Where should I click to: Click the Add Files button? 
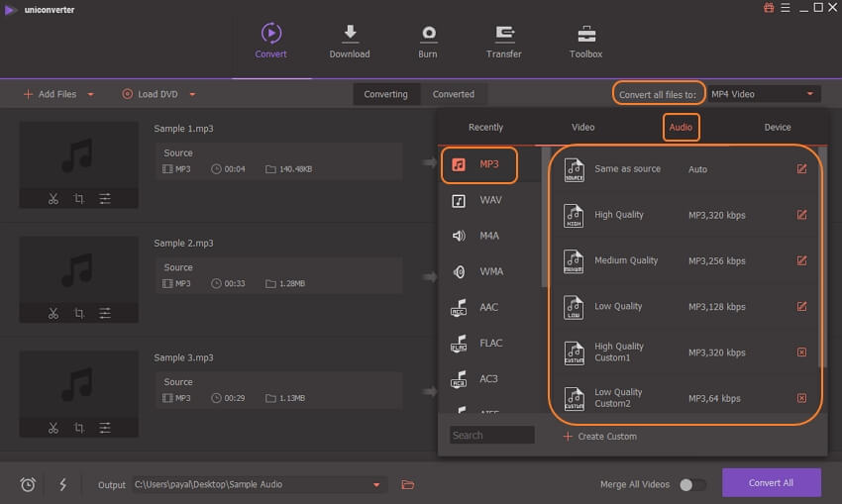tap(51, 94)
